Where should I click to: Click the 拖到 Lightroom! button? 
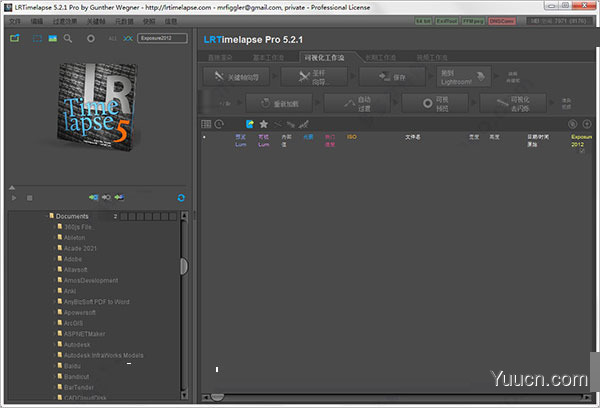pyautogui.click(x=463, y=77)
